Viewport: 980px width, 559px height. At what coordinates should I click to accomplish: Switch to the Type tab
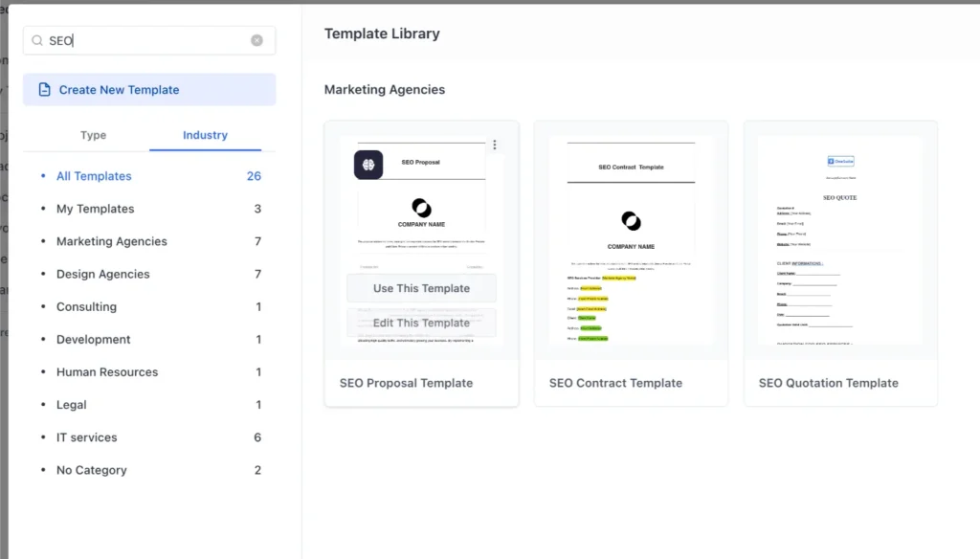point(94,135)
